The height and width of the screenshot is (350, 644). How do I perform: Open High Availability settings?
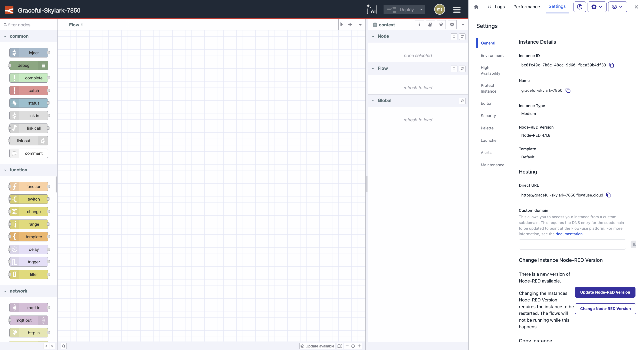[490, 70]
